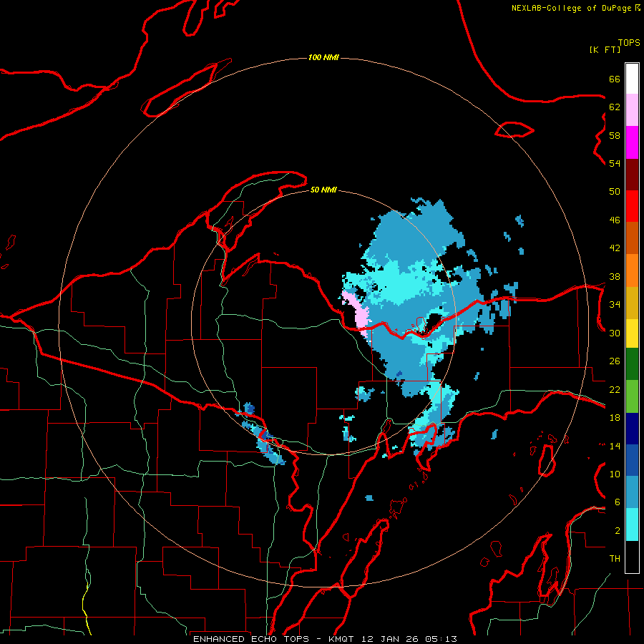The image size is (644, 644).
Task: Select the 54 value on the legend
Action: coord(615,163)
